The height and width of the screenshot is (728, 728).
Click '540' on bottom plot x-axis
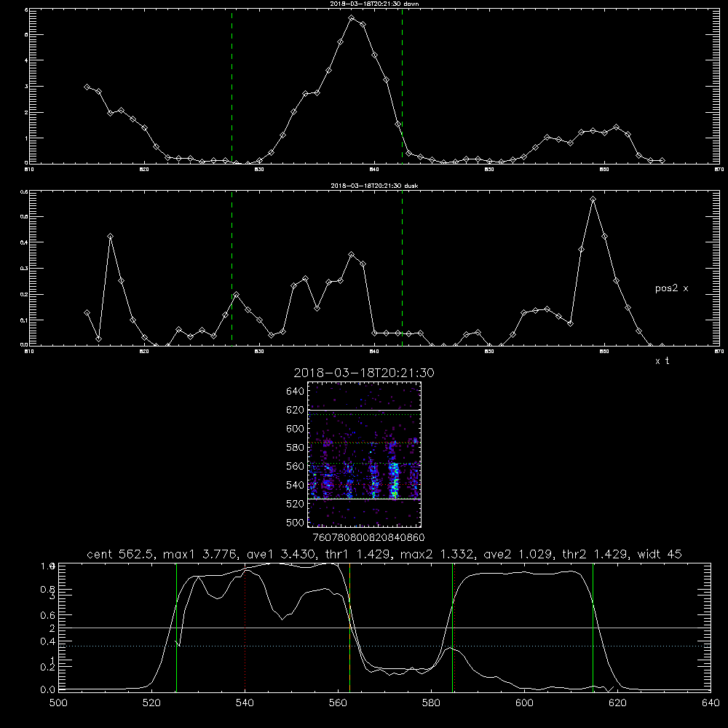(245, 703)
